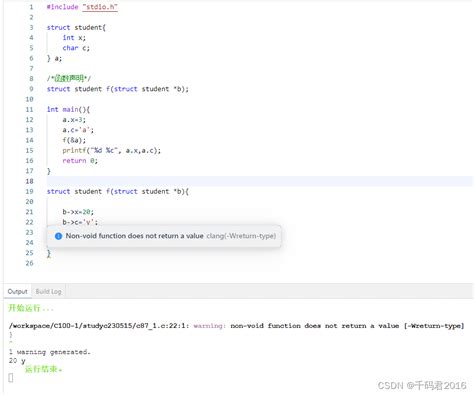474x395 pixels.
Task: Click line number 22 in gutter
Action: click(x=29, y=222)
